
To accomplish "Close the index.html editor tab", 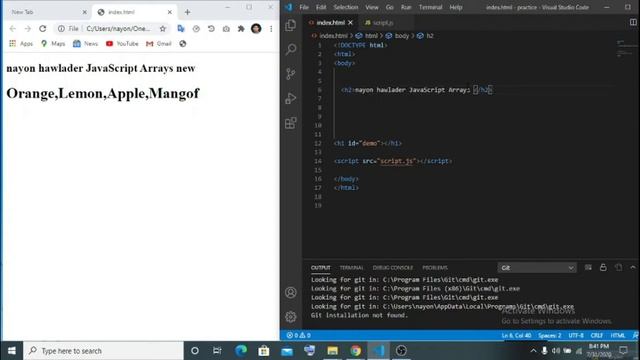I will [350, 23].
